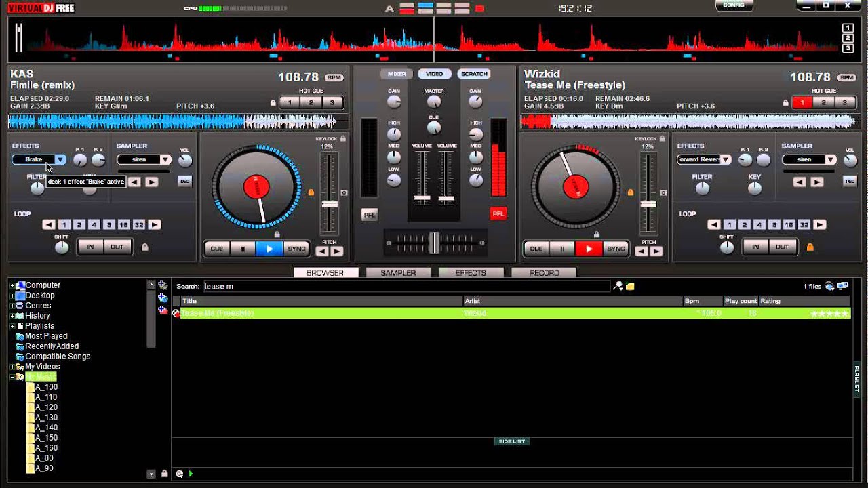Click deck 2 SYNC button
The height and width of the screenshot is (488, 868).
pos(616,249)
